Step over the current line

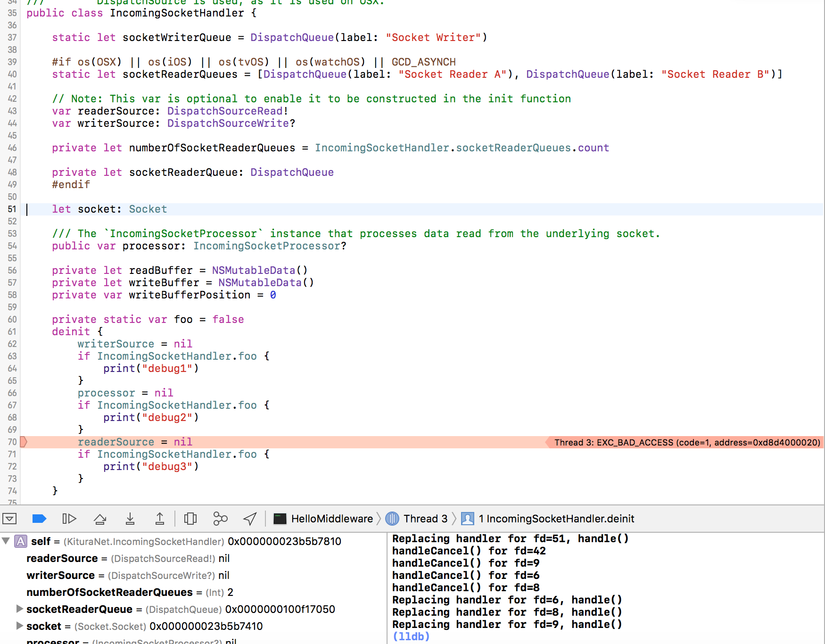(100, 519)
